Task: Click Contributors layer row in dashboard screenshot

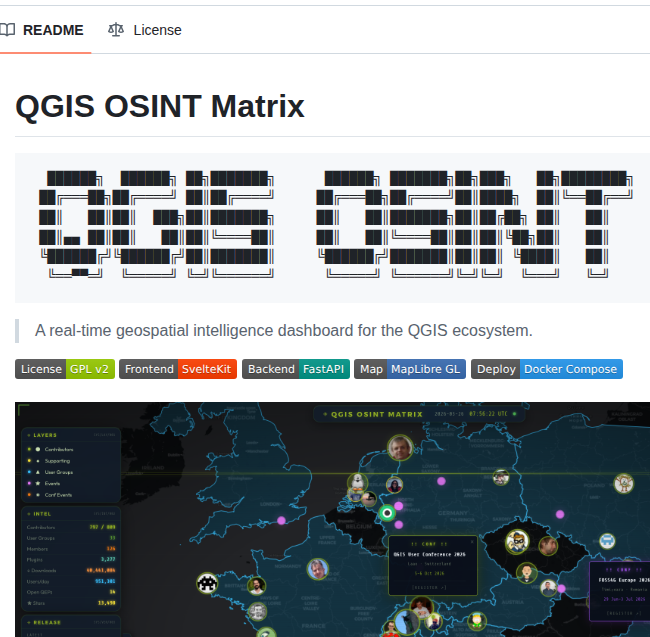Action: coord(71,449)
